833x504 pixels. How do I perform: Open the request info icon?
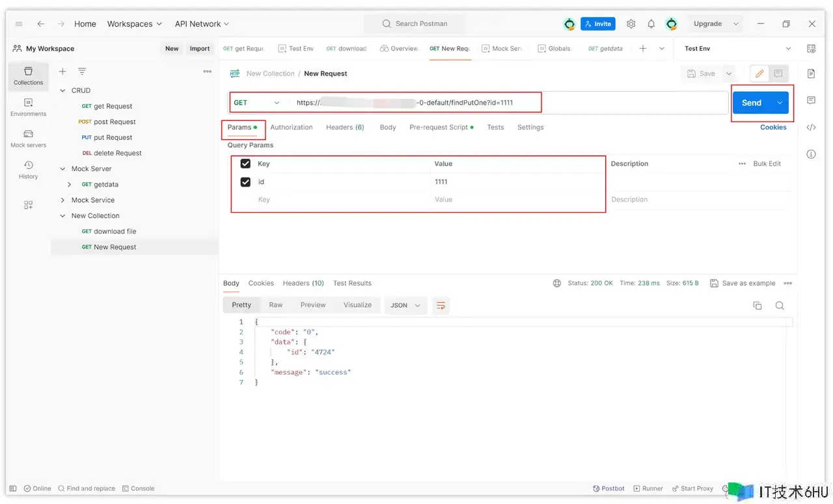[811, 154]
